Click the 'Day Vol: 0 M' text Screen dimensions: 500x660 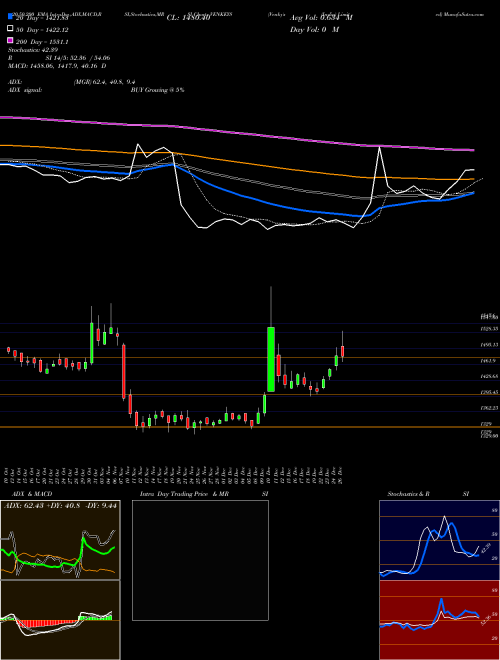[x=314, y=30]
